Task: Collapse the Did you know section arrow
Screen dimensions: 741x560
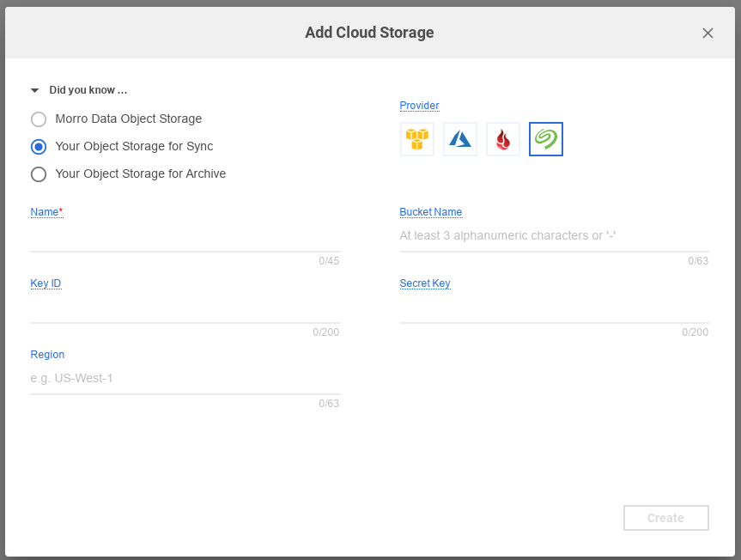Action: pyautogui.click(x=35, y=90)
